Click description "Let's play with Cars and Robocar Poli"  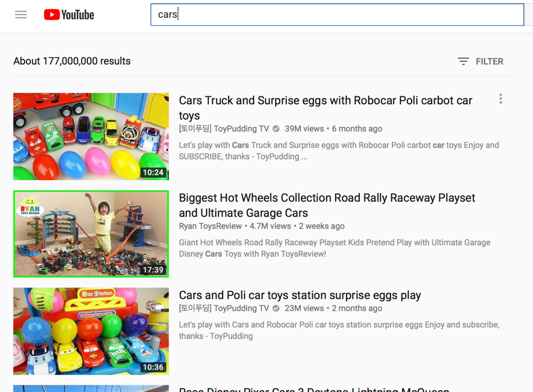[339, 330]
